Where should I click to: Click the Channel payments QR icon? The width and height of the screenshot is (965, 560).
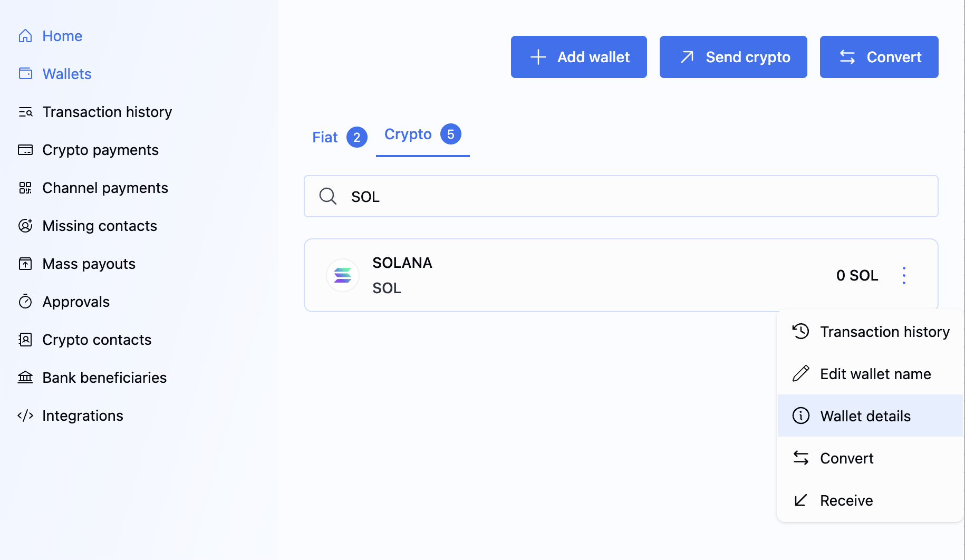(25, 188)
